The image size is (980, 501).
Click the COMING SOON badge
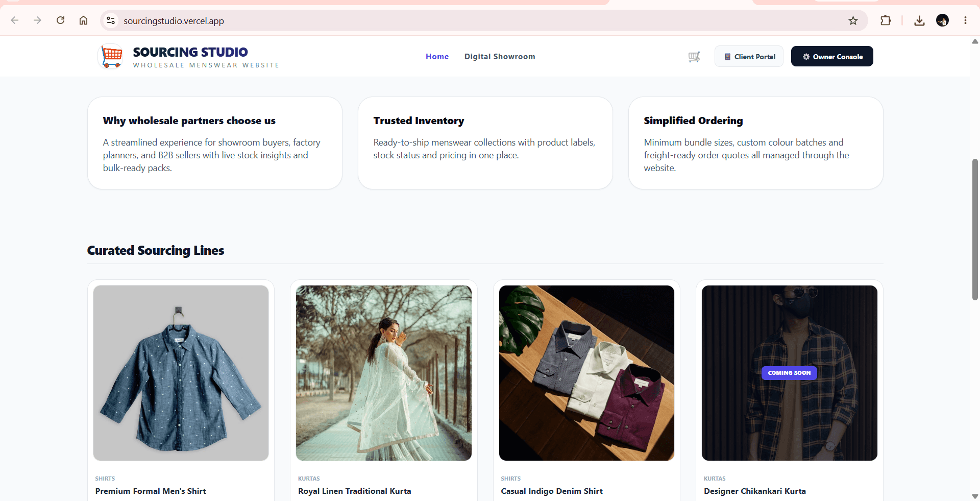(x=789, y=373)
